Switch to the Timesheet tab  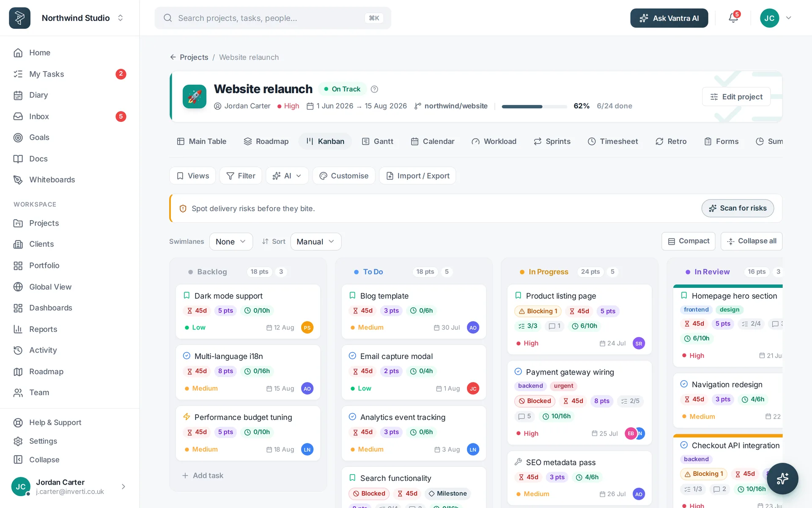pyautogui.click(x=613, y=141)
